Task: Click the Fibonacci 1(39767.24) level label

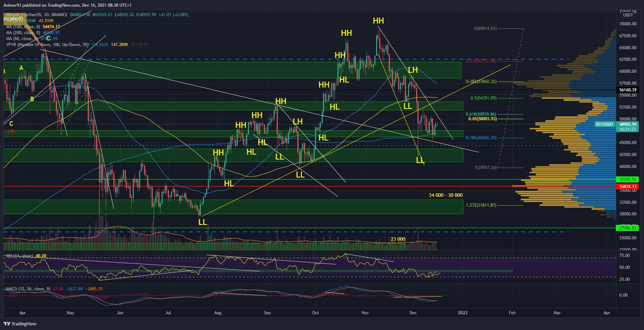Action: pos(485,168)
